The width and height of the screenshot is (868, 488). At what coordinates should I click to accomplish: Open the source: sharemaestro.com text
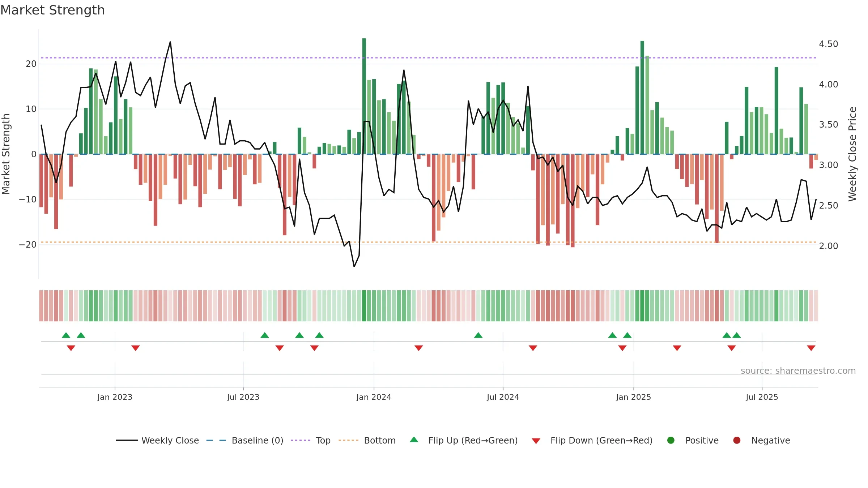click(x=798, y=371)
